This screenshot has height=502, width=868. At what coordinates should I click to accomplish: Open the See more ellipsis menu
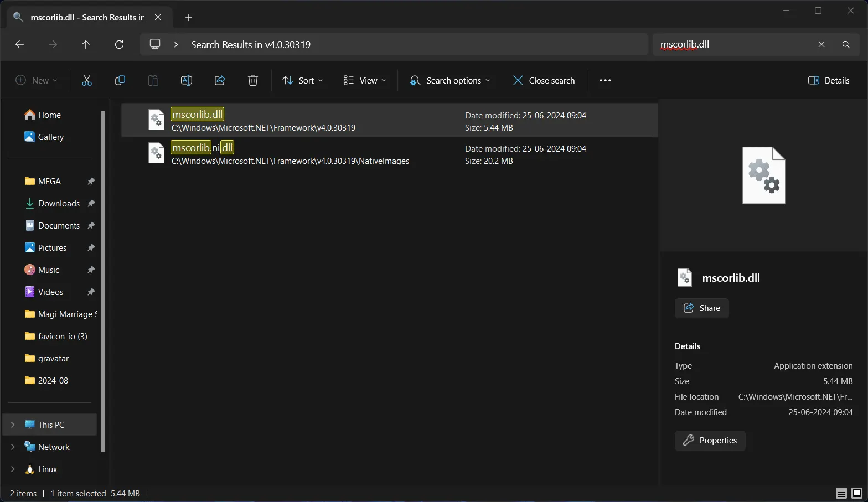coord(605,80)
